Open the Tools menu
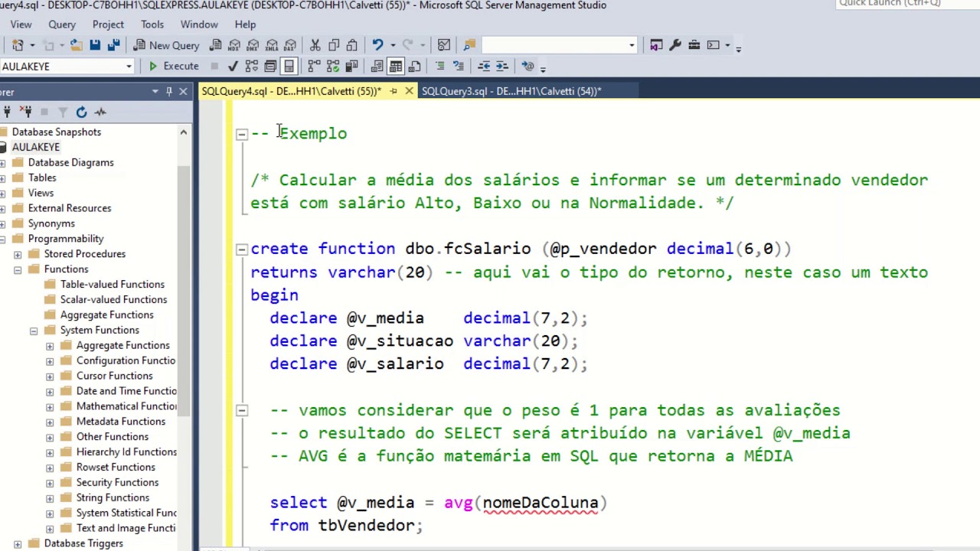The width and height of the screenshot is (980, 551). pos(152,24)
